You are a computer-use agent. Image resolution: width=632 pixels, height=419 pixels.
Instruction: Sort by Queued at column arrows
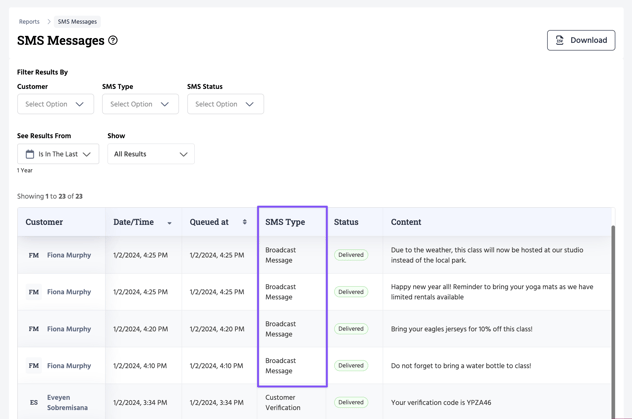click(x=245, y=222)
